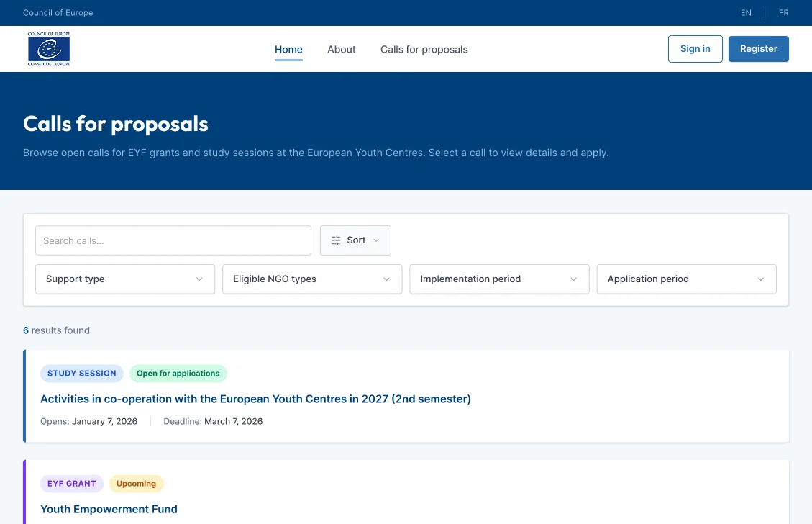This screenshot has width=812, height=524.
Task: Expand the Eligible NGO types filter
Action: click(x=312, y=279)
